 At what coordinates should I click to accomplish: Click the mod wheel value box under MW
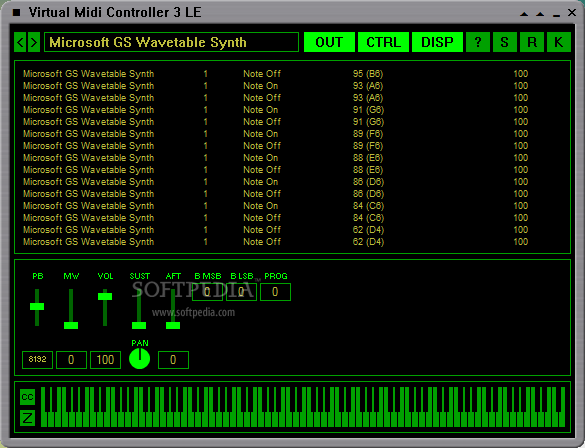click(x=71, y=360)
